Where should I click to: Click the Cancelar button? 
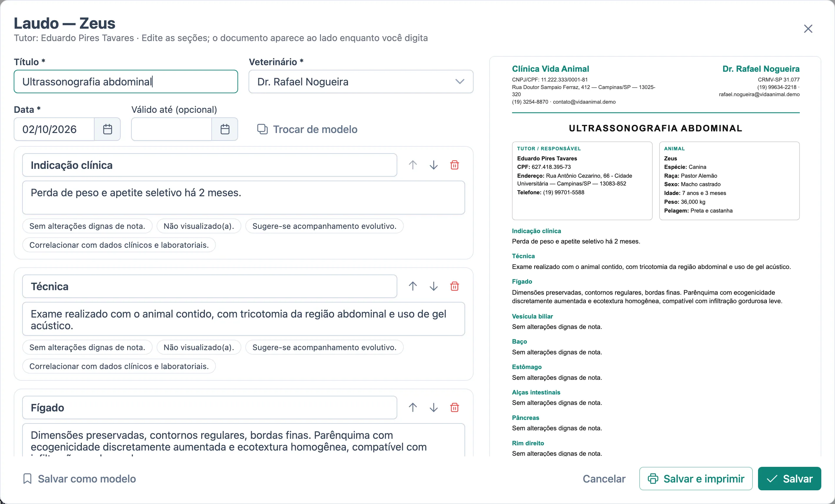pos(604,479)
